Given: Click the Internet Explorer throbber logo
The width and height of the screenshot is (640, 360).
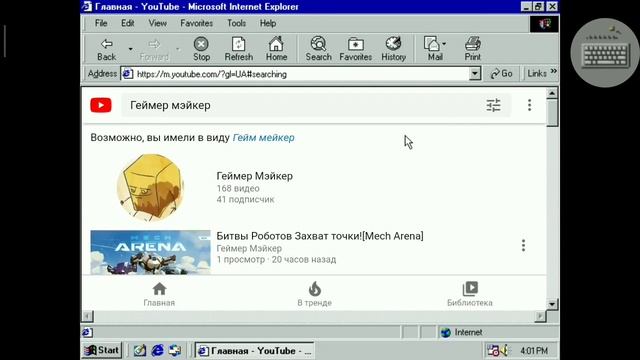Looking at the screenshot, I should [x=544, y=24].
